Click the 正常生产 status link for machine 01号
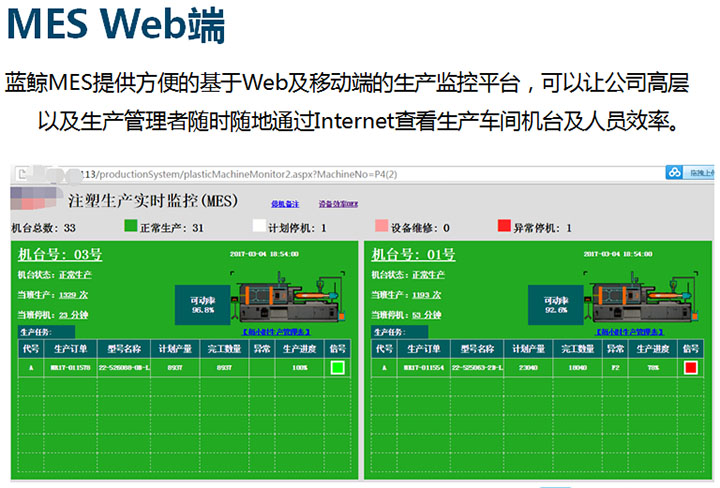Viewport: 720px width, 488px height. point(428,275)
